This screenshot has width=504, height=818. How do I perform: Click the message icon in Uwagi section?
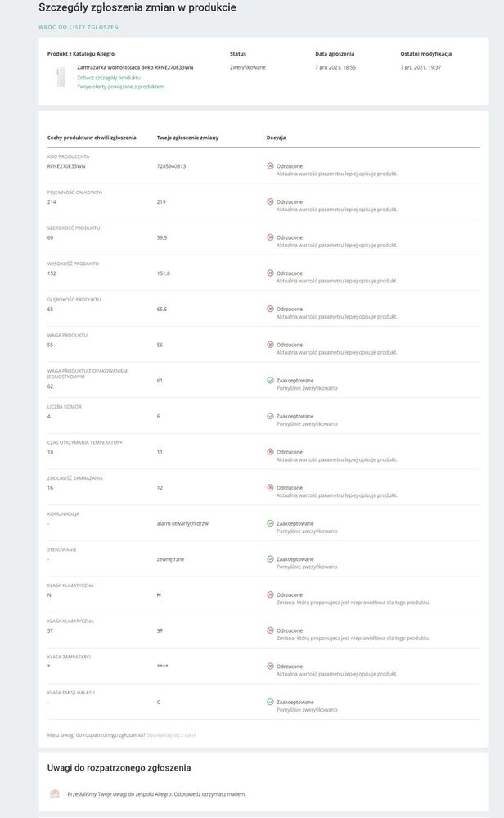[54, 793]
